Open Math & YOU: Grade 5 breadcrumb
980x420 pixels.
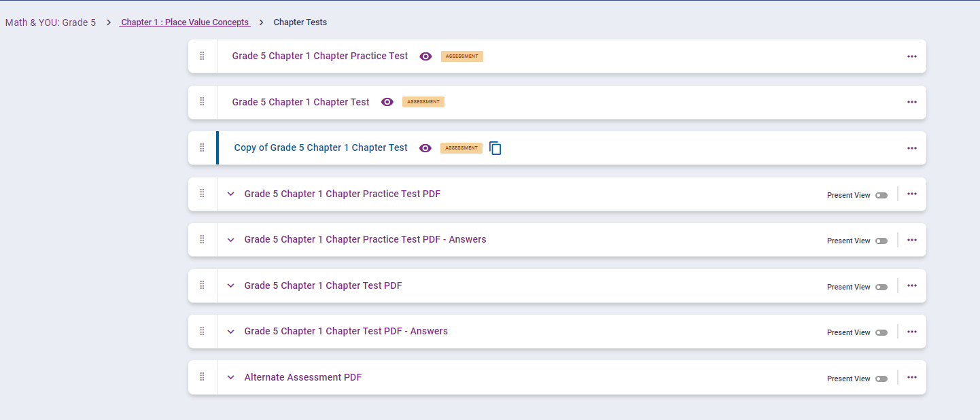(x=50, y=22)
